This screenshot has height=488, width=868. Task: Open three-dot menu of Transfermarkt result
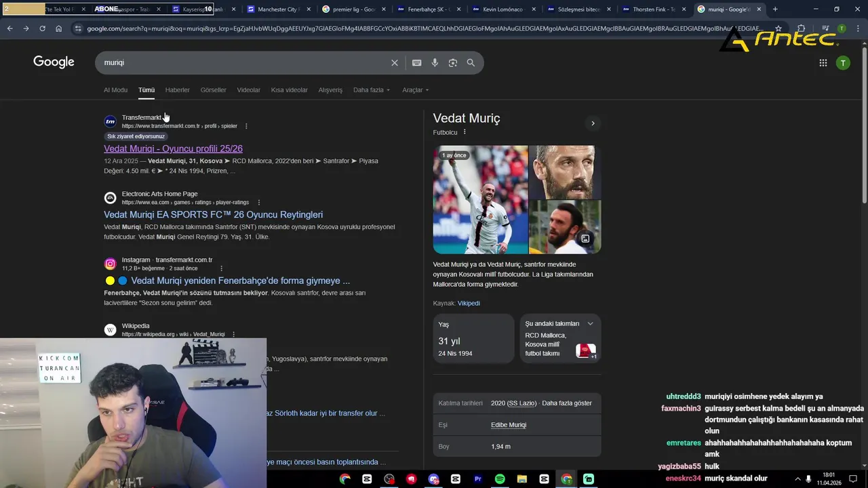point(246,126)
